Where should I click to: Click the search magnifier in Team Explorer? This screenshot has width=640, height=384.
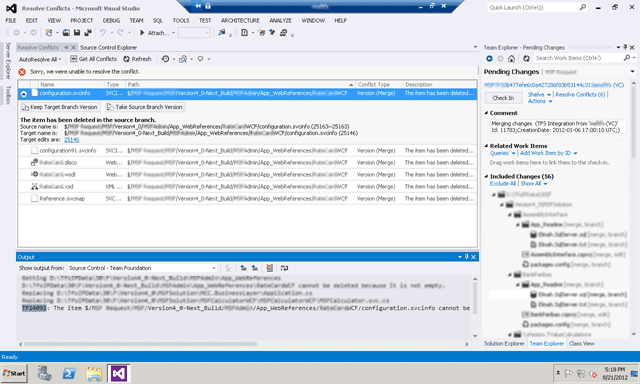(x=627, y=58)
